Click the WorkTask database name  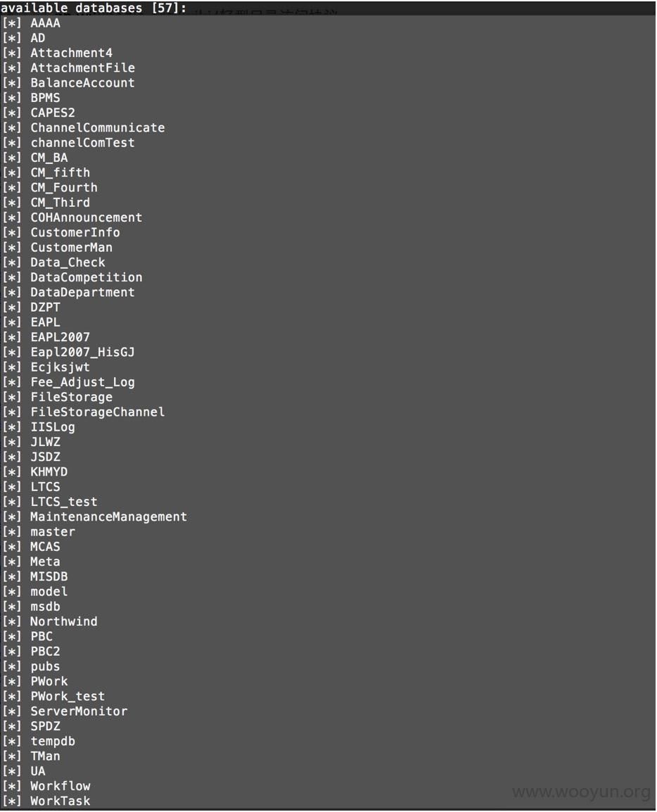pos(60,801)
